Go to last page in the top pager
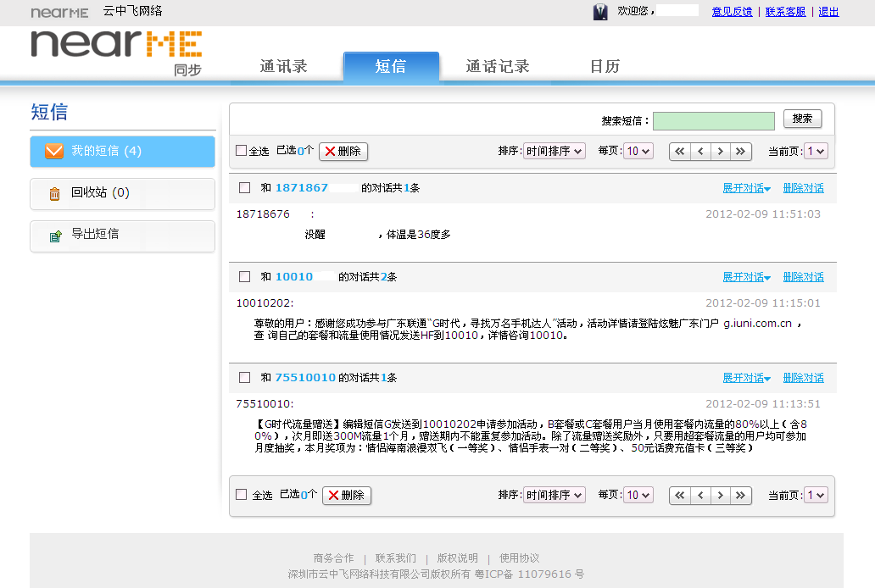The image size is (875, 588). tap(740, 151)
